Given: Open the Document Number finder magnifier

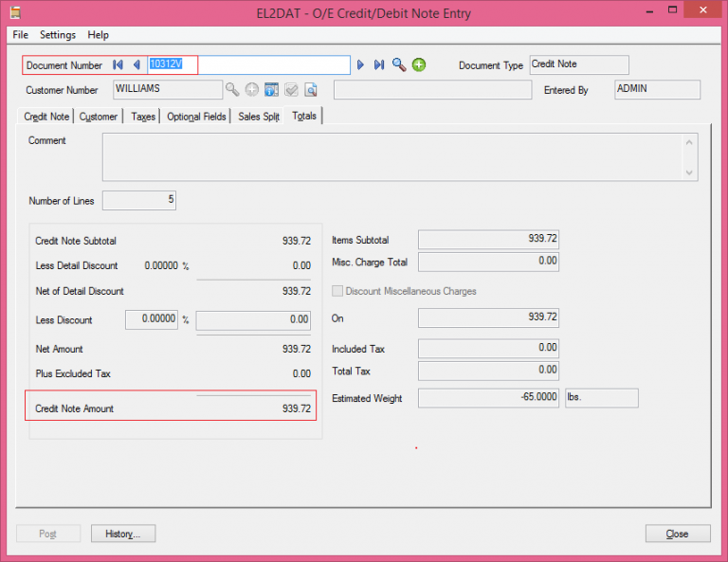Looking at the screenshot, I should (399, 64).
